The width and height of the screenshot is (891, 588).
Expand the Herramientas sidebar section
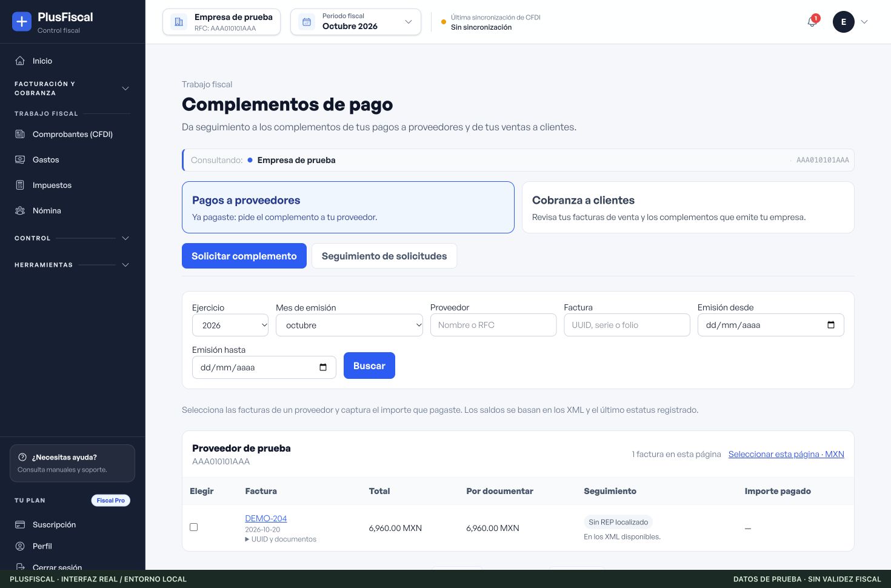click(72, 265)
